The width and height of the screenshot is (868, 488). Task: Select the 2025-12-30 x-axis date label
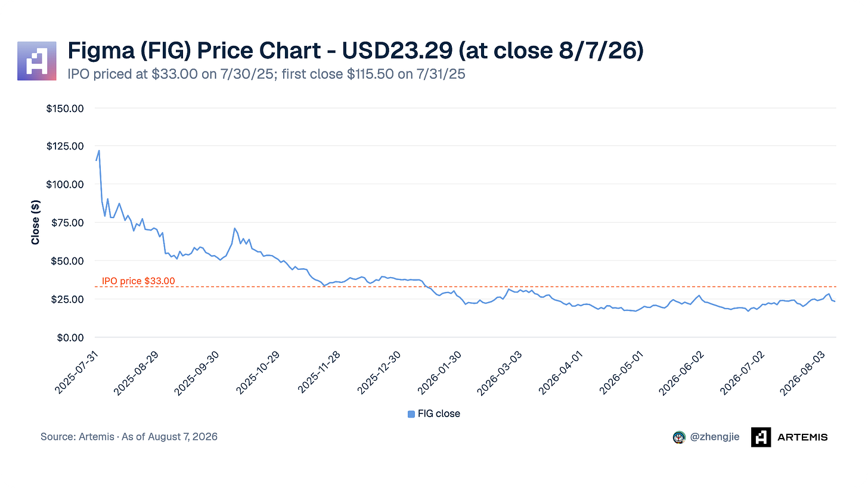click(x=380, y=371)
